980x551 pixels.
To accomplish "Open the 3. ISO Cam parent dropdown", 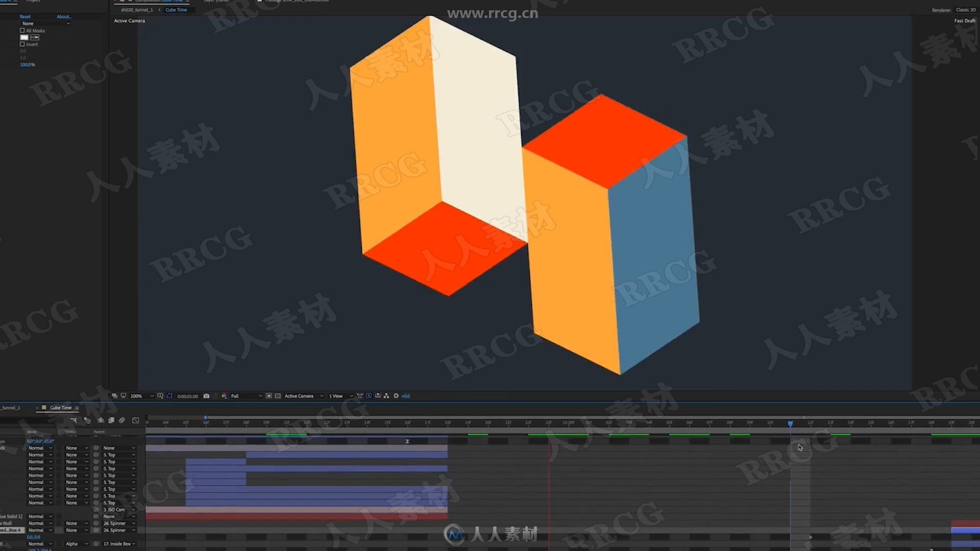I will tap(119, 510).
